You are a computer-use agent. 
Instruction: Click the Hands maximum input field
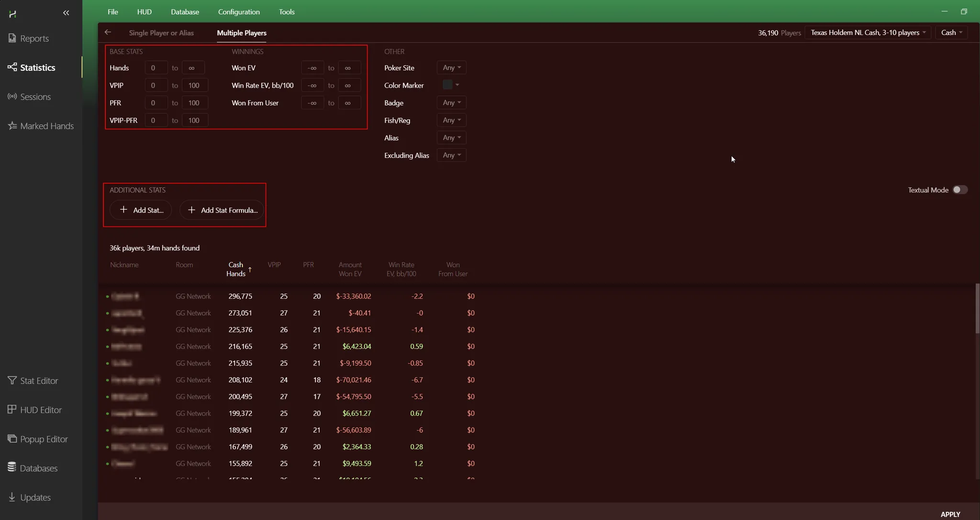(x=193, y=68)
